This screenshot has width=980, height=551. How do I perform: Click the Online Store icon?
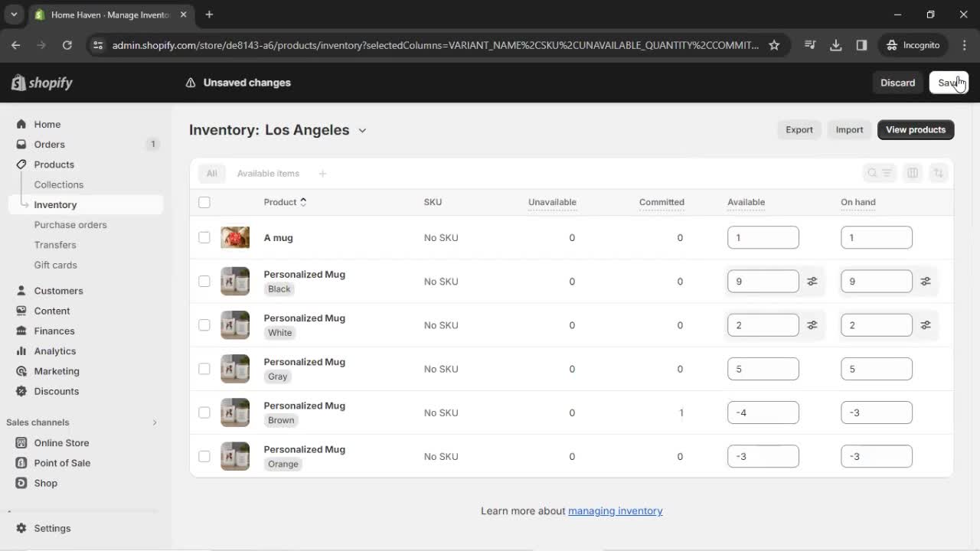[21, 442]
